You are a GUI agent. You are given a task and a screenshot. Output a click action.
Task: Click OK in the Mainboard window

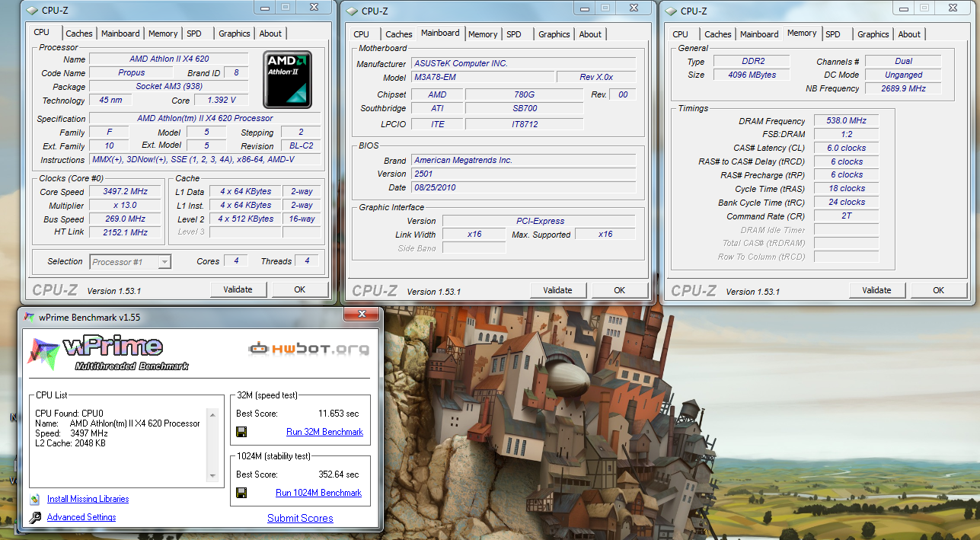click(x=620, y=290)
